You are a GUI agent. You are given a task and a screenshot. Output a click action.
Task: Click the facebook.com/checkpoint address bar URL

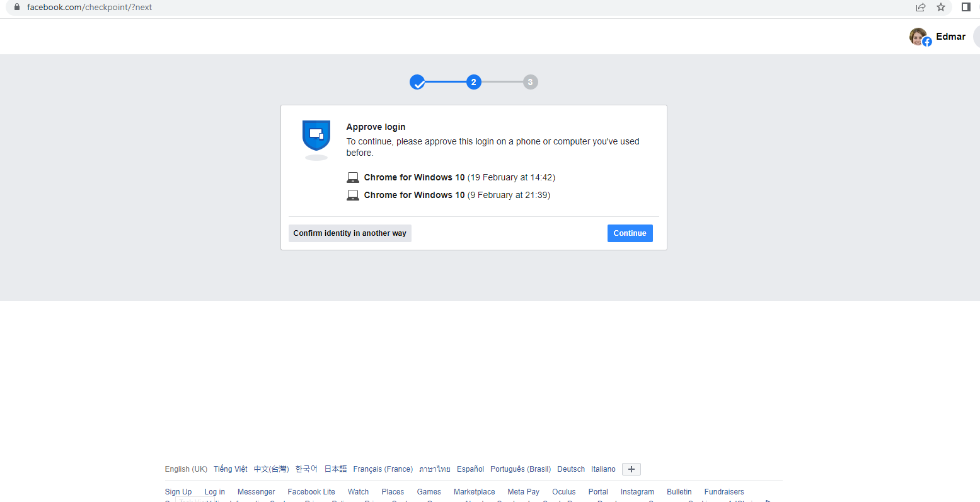(x=89, y=7)
